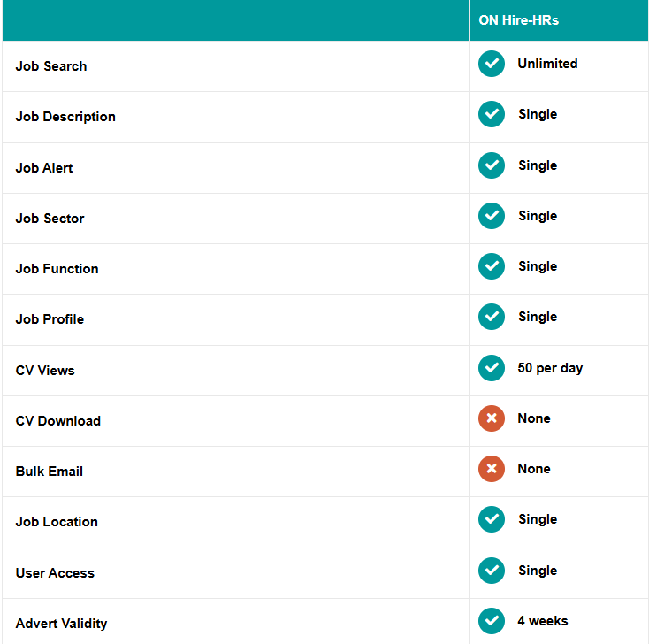The image size is (649, 644).
Task: Click the checkmark icon in Job Sector row
Action: click(x=492, y=216)
